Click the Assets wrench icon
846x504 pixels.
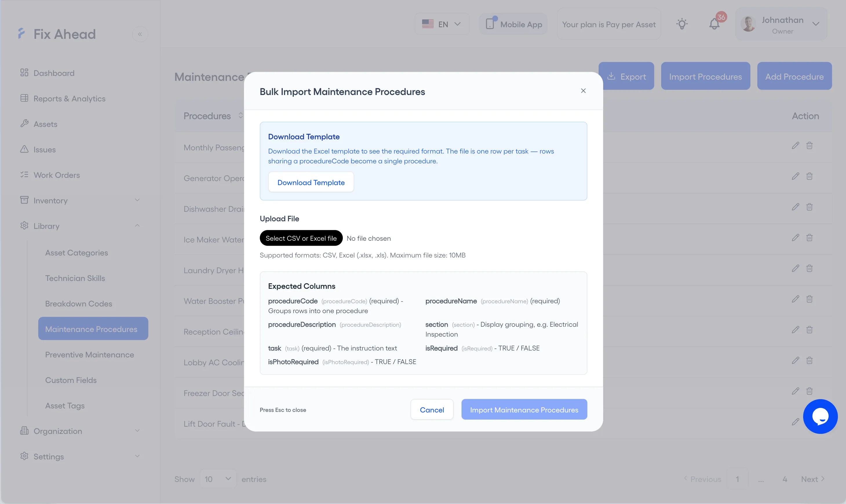click(24, 124)
